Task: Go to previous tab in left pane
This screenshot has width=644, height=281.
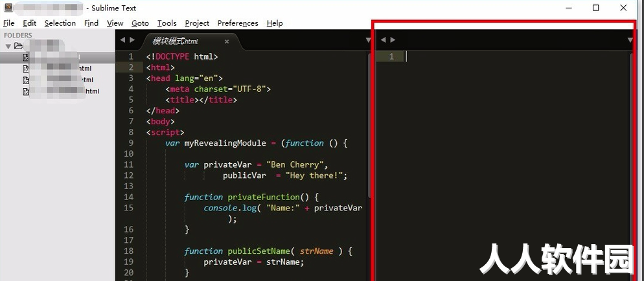Action: pyautogui.click(x=122, y=39)
